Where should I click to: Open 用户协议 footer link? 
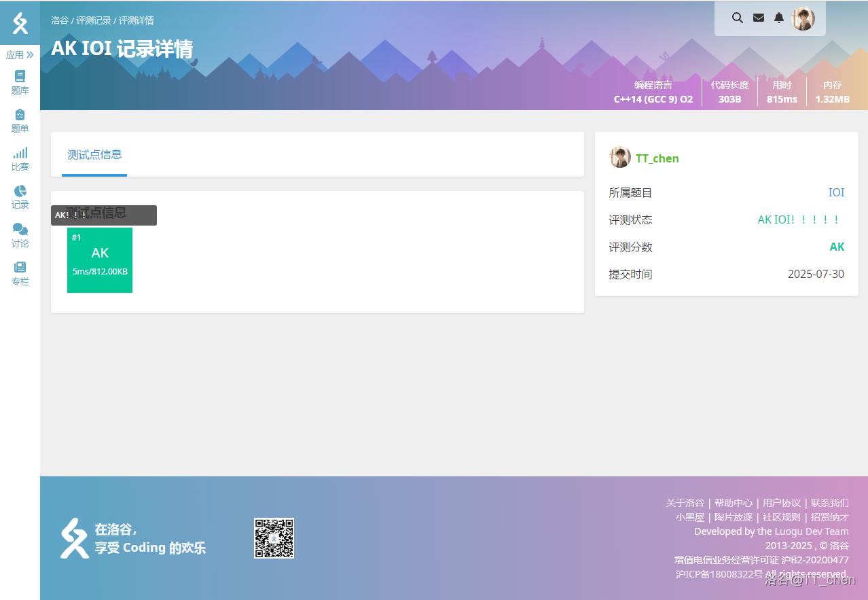[782, 503]
